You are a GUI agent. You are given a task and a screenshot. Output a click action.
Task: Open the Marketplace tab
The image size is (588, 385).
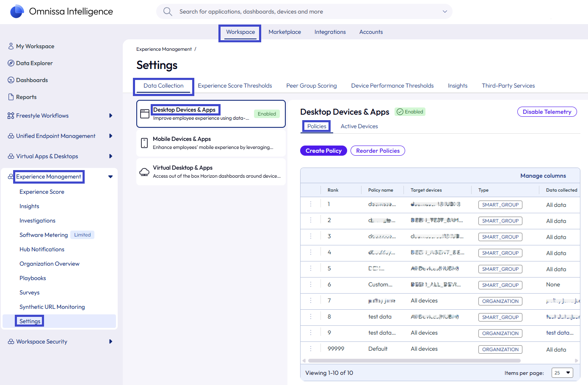284,32
